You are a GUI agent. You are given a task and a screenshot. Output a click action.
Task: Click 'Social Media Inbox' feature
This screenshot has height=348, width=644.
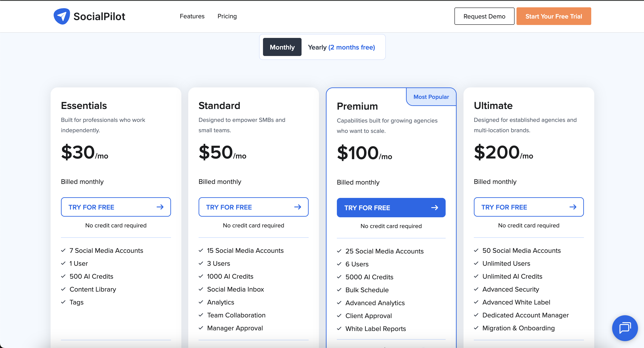pos(235,289)
